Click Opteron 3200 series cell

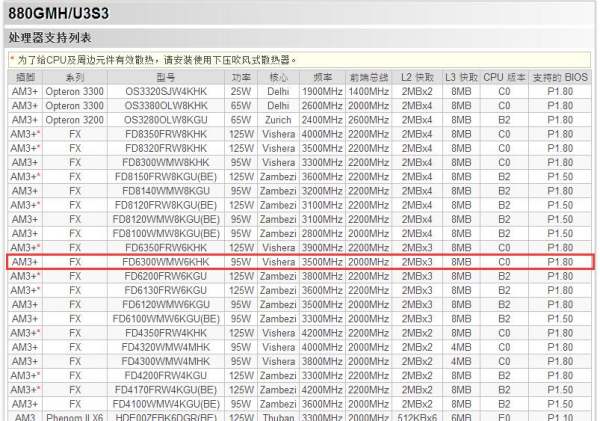[75, 120]
